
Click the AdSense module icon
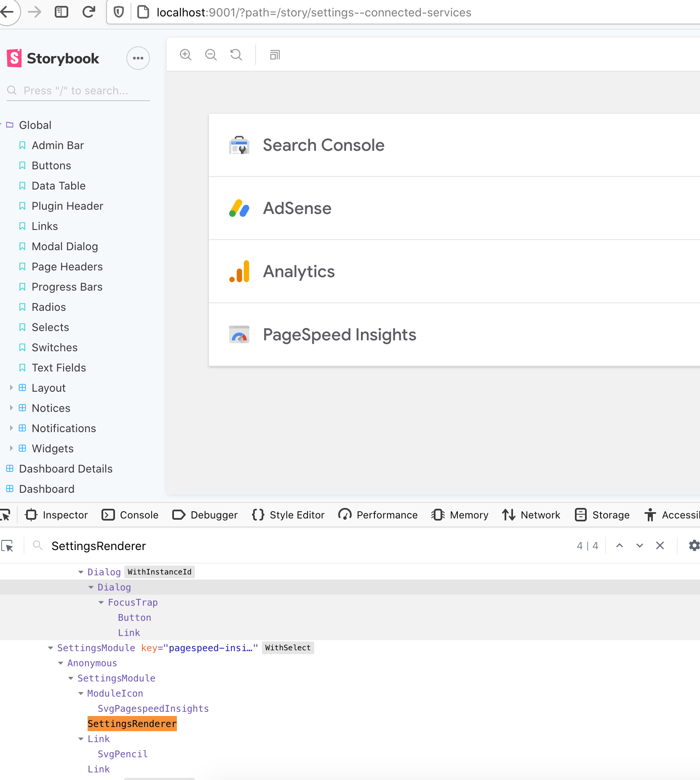pos(239,208)
